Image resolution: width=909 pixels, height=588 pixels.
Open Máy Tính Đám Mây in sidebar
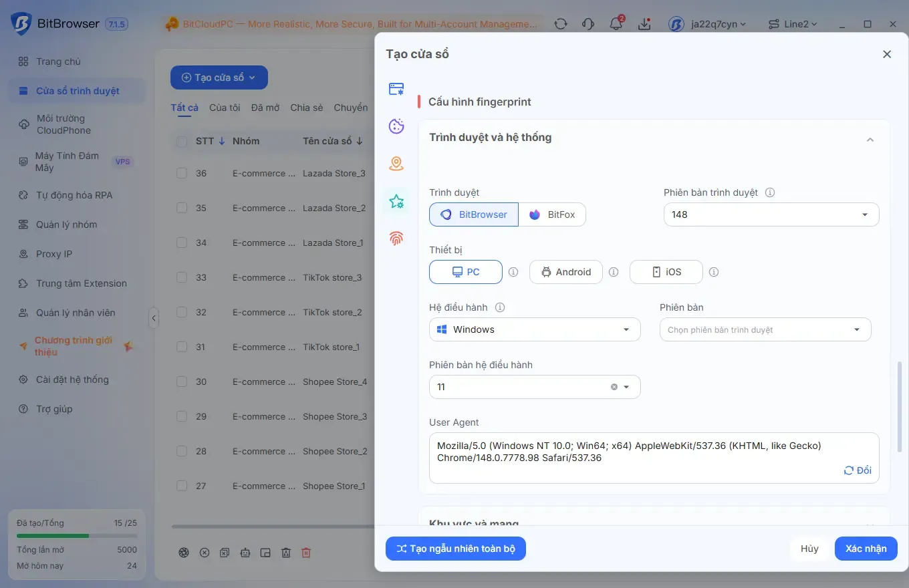[x=76, y=162]
